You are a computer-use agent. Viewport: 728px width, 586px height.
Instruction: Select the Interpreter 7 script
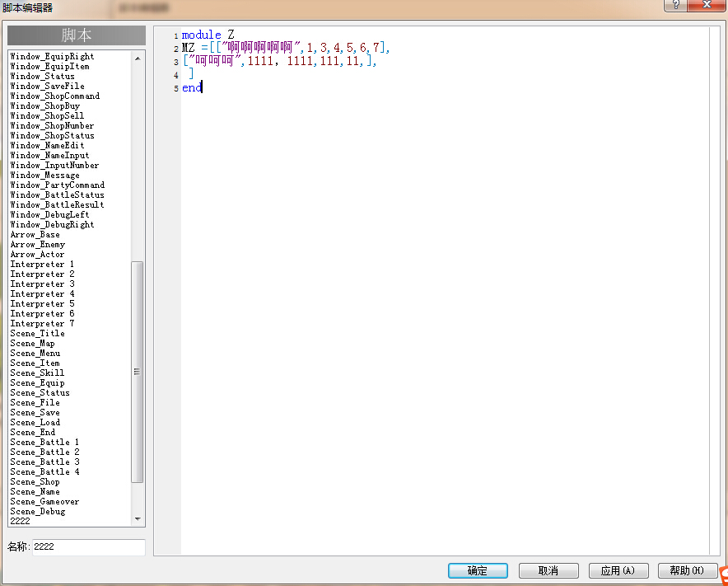click(42, 323)
